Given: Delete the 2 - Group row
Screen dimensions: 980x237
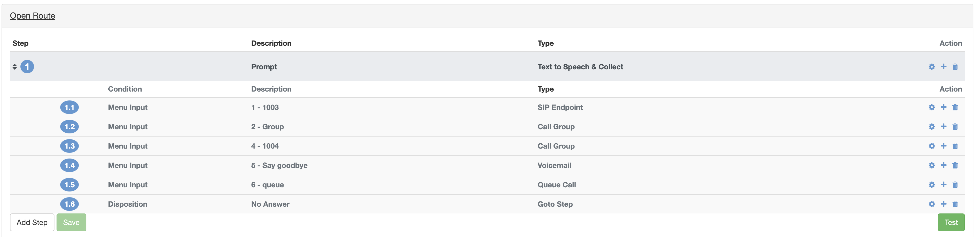Looking at the screenshot, I should coord(955,127).
